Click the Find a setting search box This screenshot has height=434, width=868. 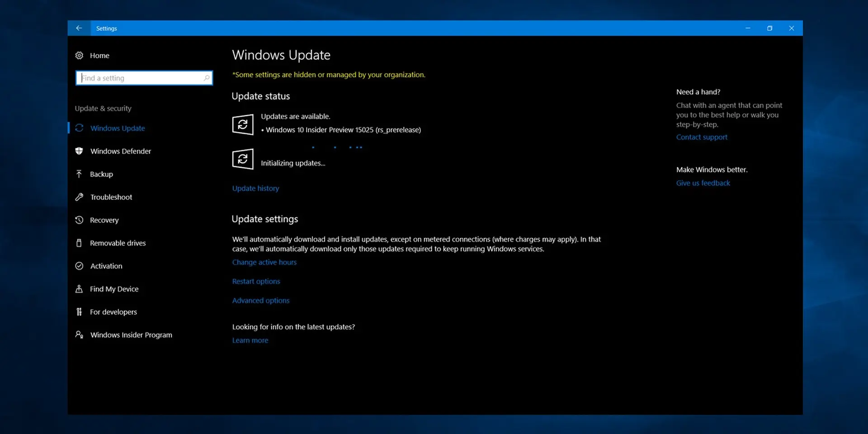coord(144,78)
